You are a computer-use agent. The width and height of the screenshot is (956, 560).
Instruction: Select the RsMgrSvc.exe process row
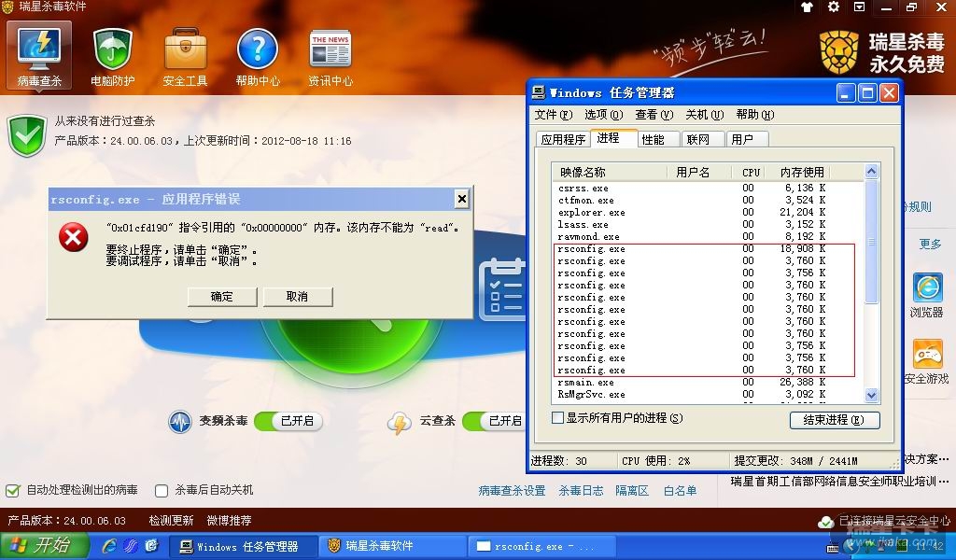click(708, 395)
